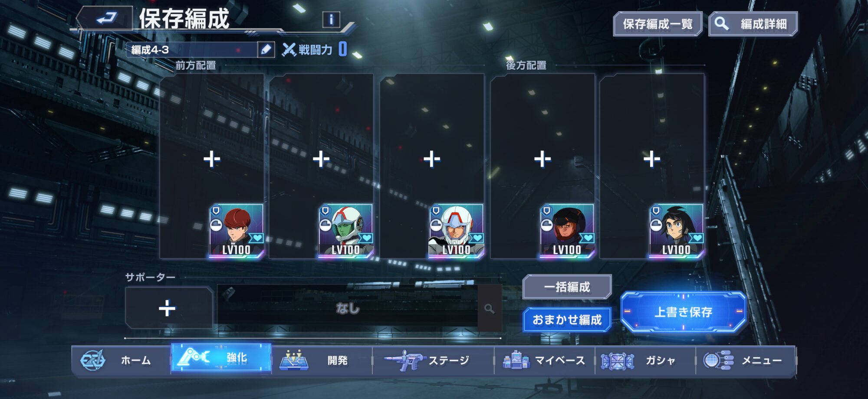868x399 pixels.
Task: Select the green-faced helmeted pilot portrait
Action: 346,231
